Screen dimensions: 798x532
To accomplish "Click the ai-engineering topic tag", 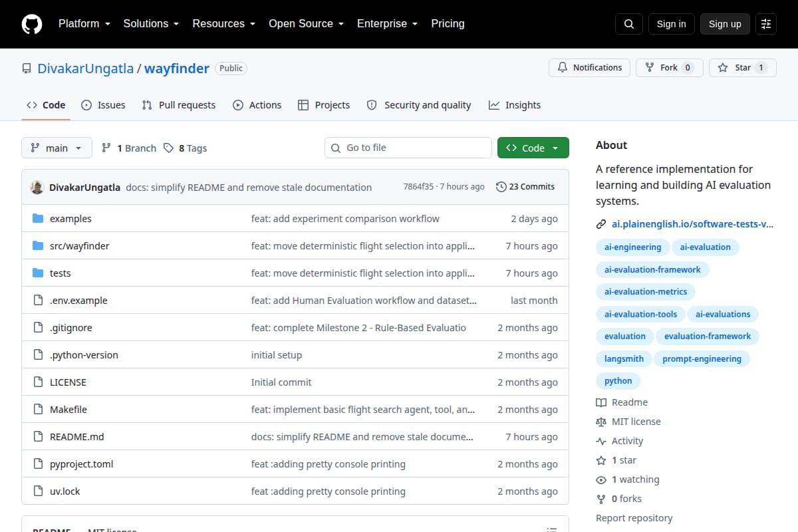I will [633, 247].
